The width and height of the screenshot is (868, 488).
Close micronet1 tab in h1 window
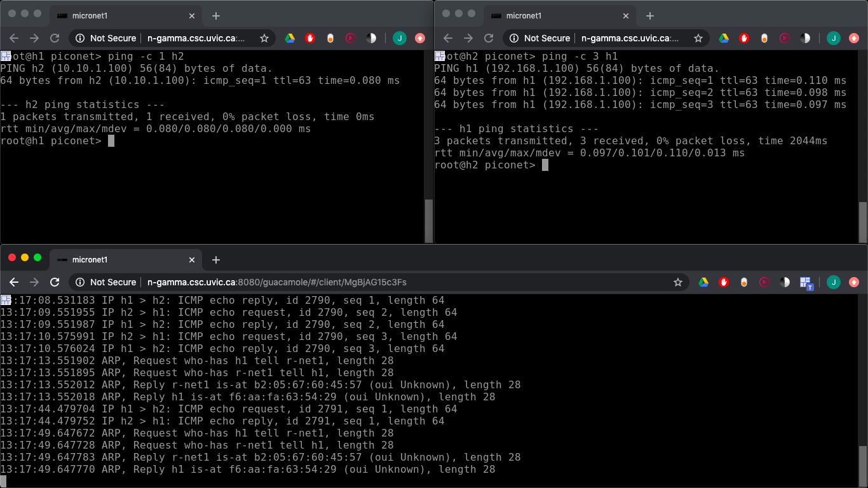192,16
